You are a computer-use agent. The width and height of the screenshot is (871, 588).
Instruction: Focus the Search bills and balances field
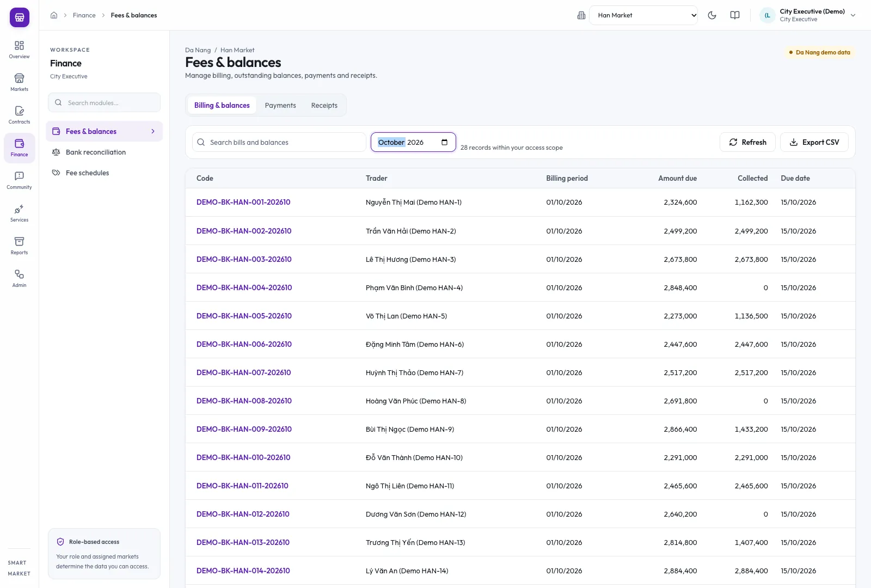point(279,142)
